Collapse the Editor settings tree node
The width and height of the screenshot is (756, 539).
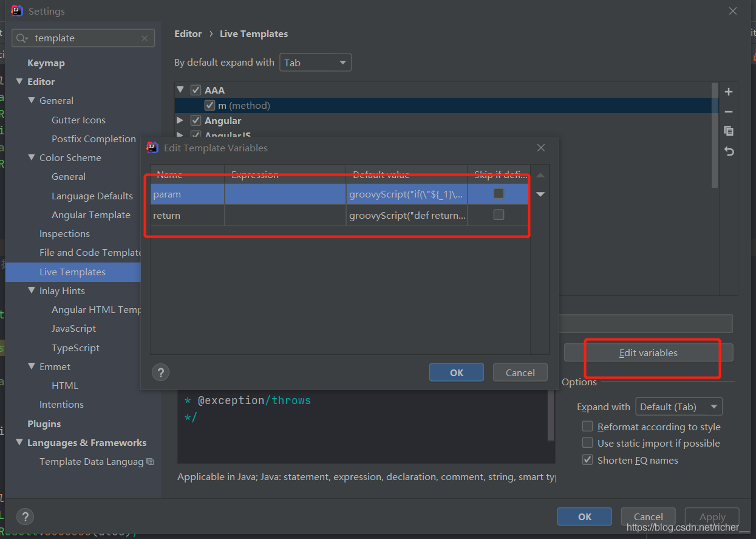(19, 81)
